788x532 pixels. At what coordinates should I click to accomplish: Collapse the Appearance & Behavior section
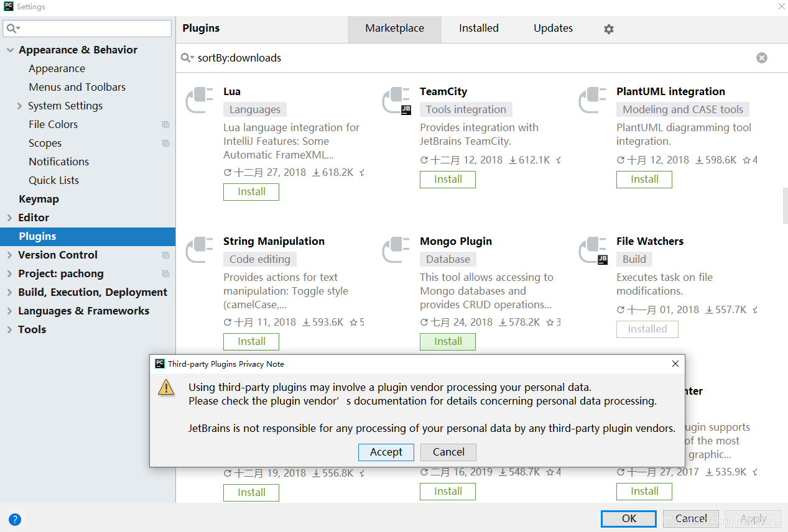10,50
